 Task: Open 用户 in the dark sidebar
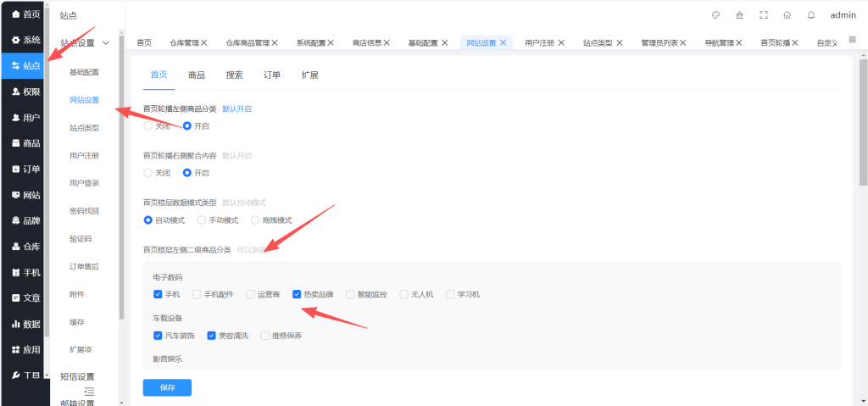[25, 118]
